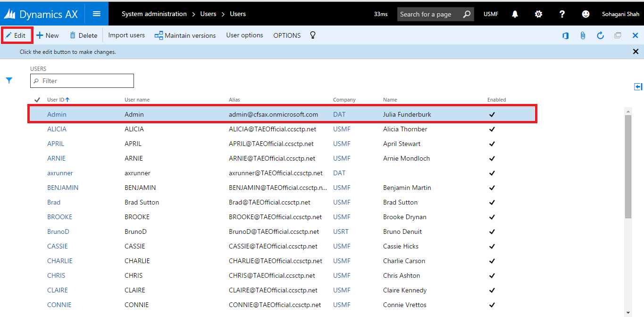This screenshot has height=317, width=644.
Task: Click the scrollbar down arrow
Action: [x=628, y=312]
